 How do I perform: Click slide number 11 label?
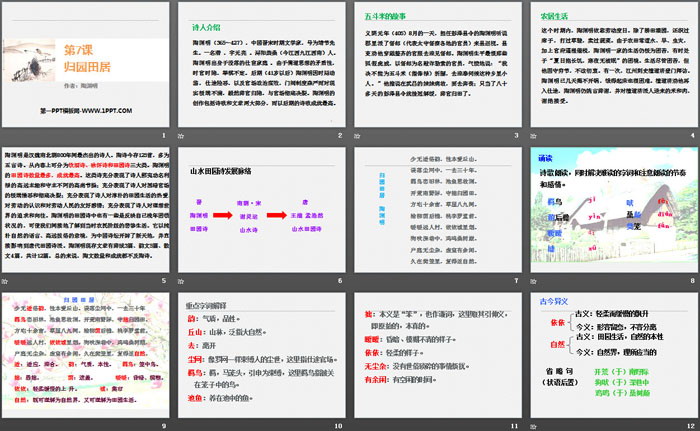515,426
